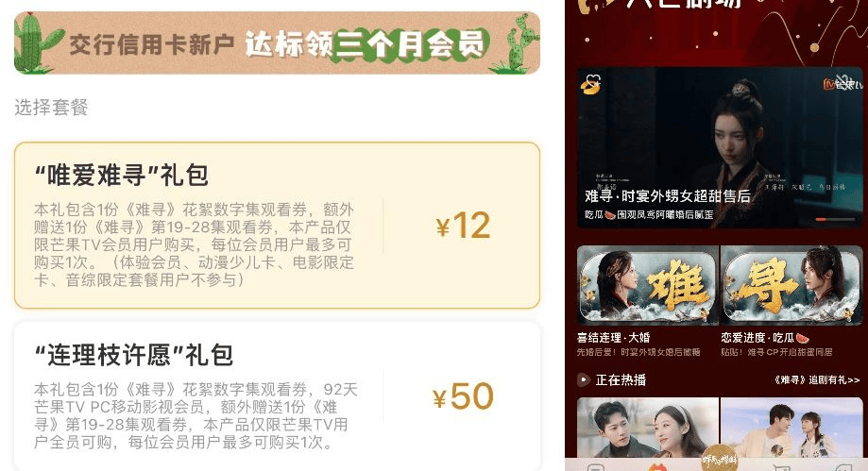Open the 《难寻》追剧有礼>> link

(816, 380)
